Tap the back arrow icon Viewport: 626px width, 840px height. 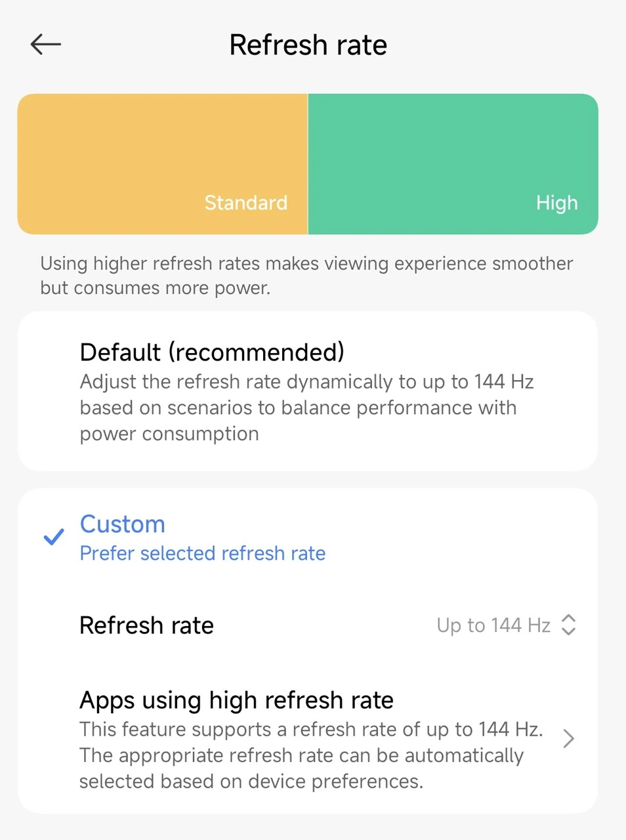click(x=45, y=45)
